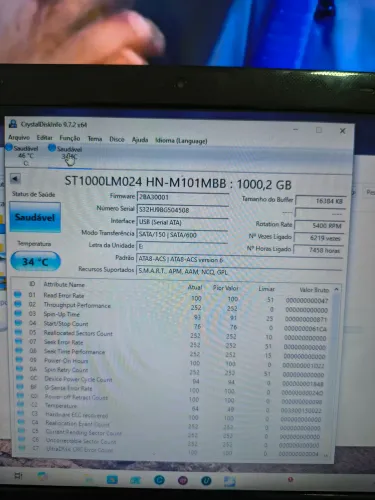Click the Atual column header
375x500 pixels.
(195, 287)
